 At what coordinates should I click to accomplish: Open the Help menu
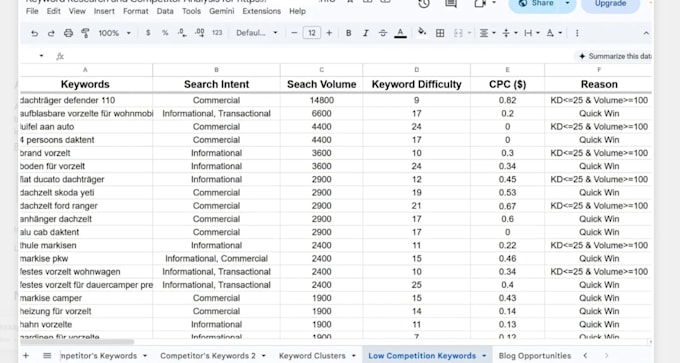(297, 11)
